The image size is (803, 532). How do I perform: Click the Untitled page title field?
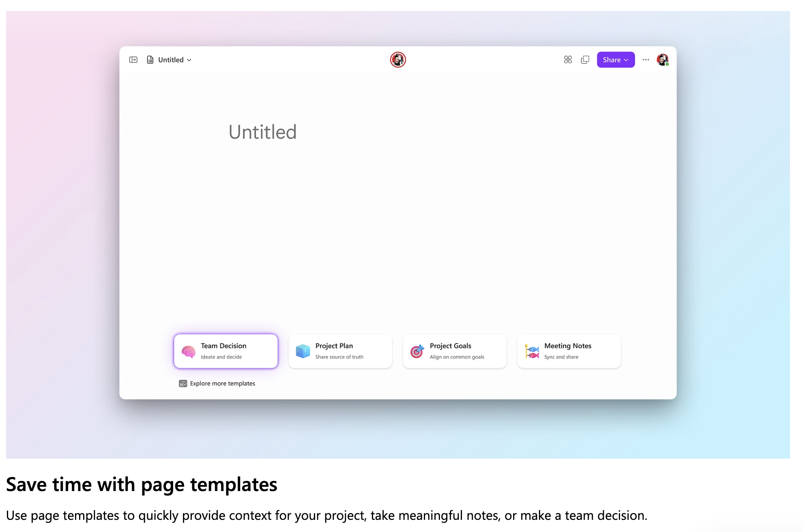pos(262,131)
